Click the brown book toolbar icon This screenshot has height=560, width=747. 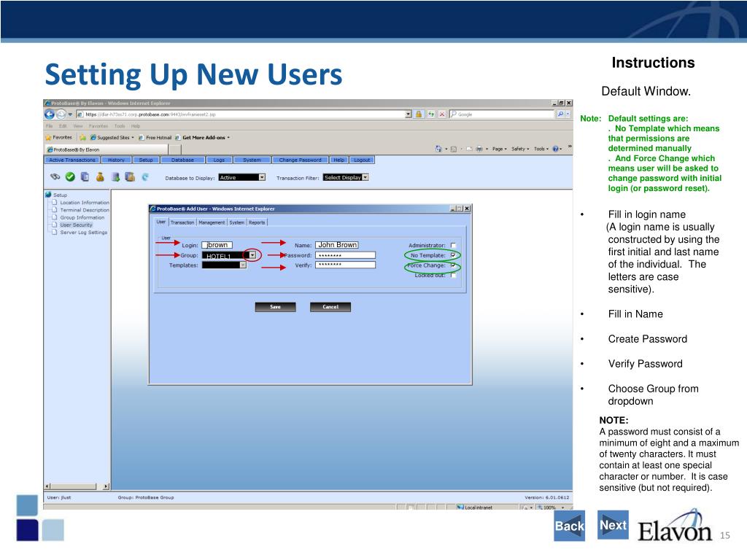130,176
